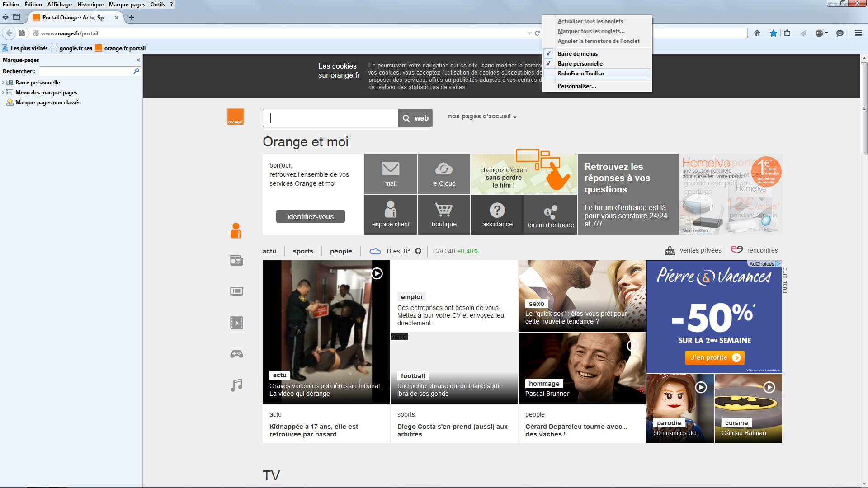The image size is (868, 488).
Task: Open the Historique menu
Action: click(x=90, y=5)
